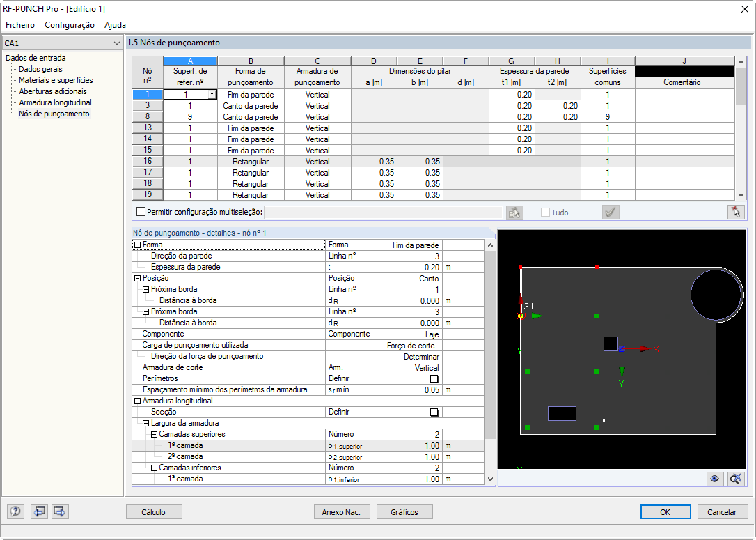Screen dimensions: 756x540
Task: Select Dados gerais in navigator tree
Action: 40,69
